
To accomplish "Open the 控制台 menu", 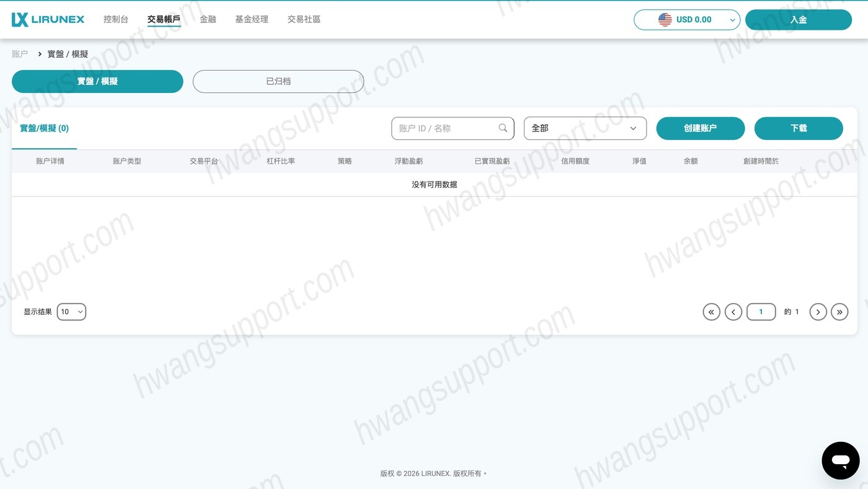I will [x=116, y=19].
